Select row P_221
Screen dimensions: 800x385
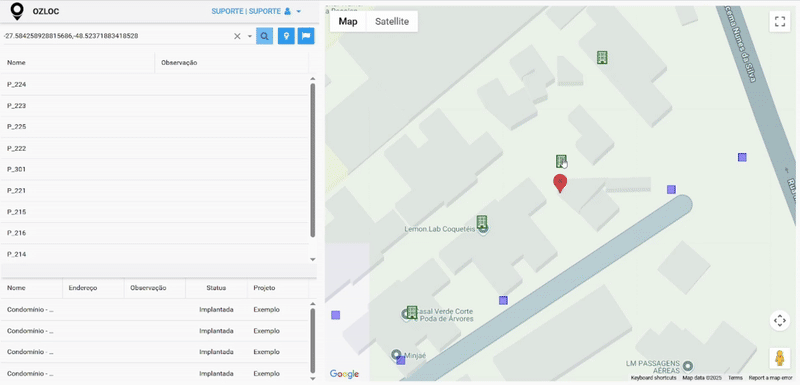tap(155, 191)
